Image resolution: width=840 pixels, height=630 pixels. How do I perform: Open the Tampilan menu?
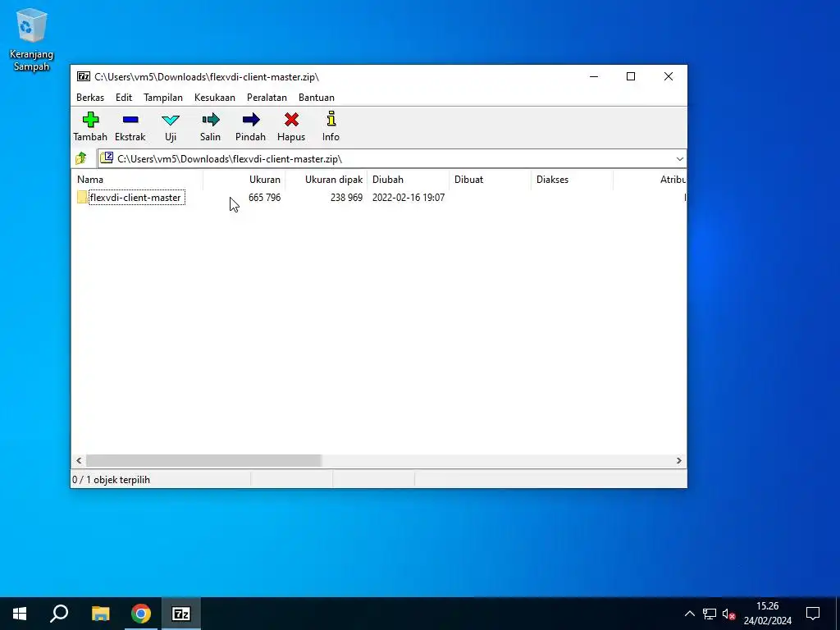[163, 98]
